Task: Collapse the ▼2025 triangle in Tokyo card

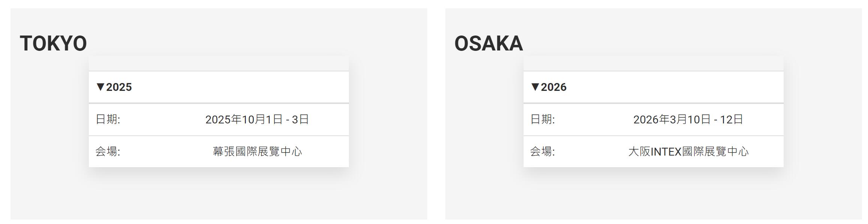Action: (100, 87)
